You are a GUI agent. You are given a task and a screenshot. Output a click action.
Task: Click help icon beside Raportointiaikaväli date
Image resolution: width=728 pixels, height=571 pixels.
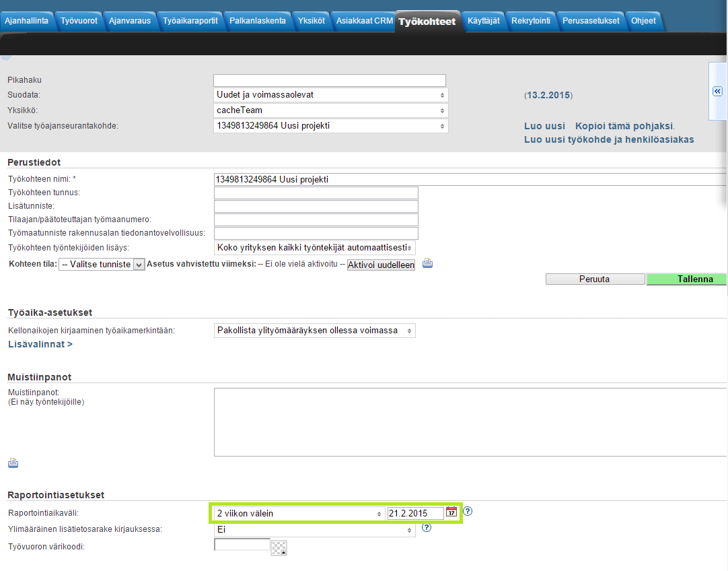click(468, 512)
